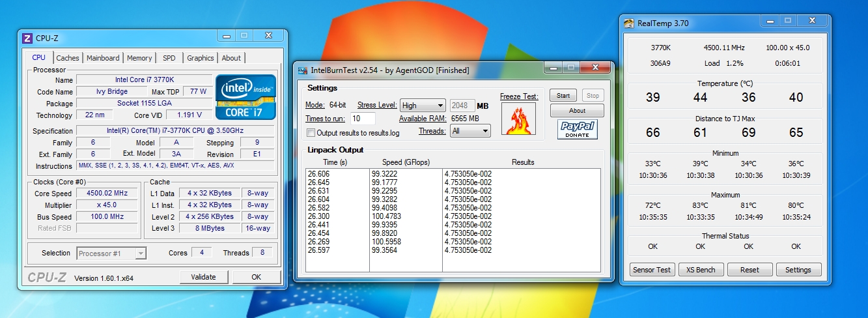Click the Max TDP value 77 W

(x=198, y=92)
